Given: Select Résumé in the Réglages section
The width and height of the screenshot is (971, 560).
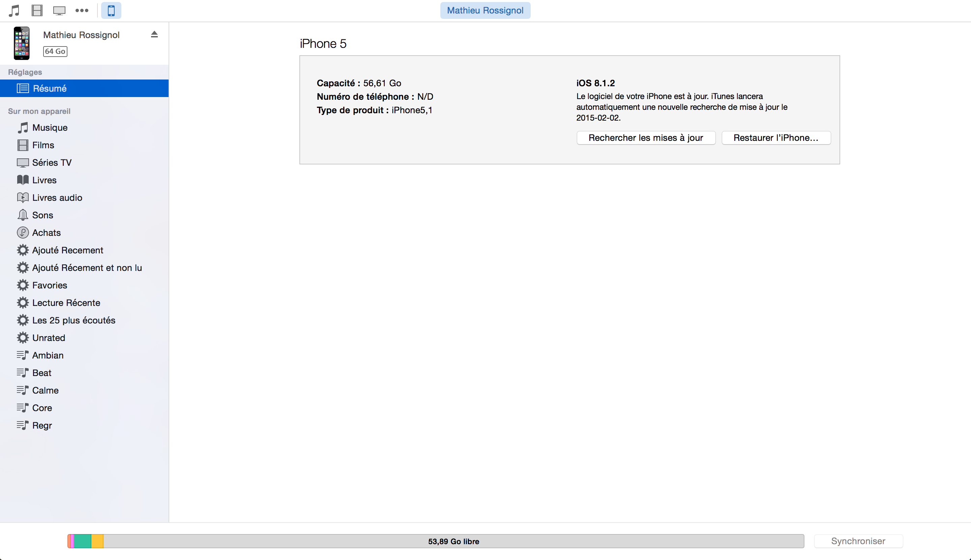Looking at the screenshot, I should tap(84, 88).
